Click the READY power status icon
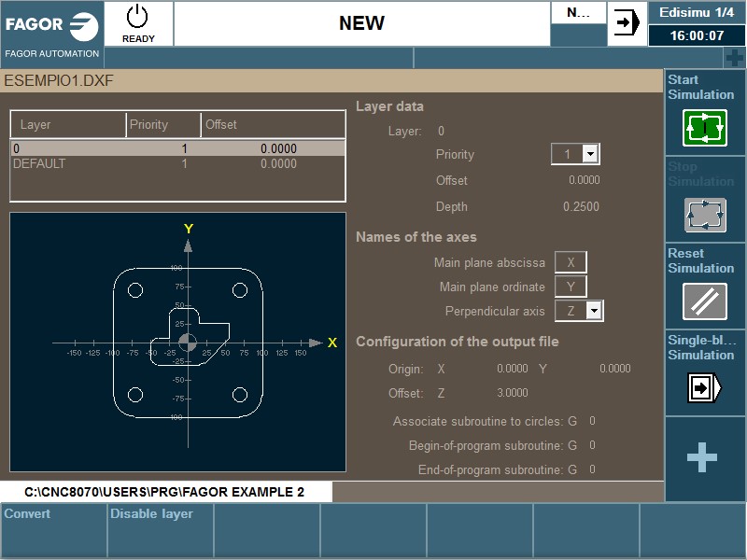The width and height of the screenshot is (747, 560). coord(137,17)
